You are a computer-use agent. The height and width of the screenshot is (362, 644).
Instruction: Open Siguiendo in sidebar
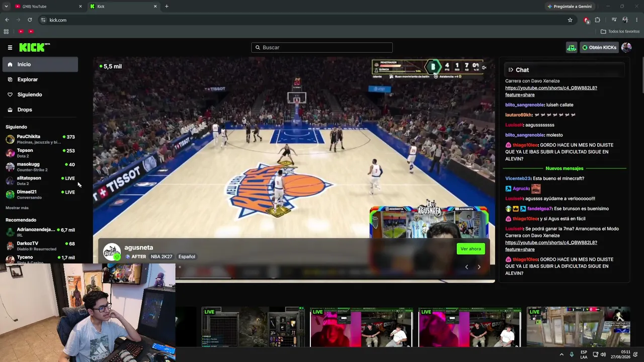click(40, 95)
